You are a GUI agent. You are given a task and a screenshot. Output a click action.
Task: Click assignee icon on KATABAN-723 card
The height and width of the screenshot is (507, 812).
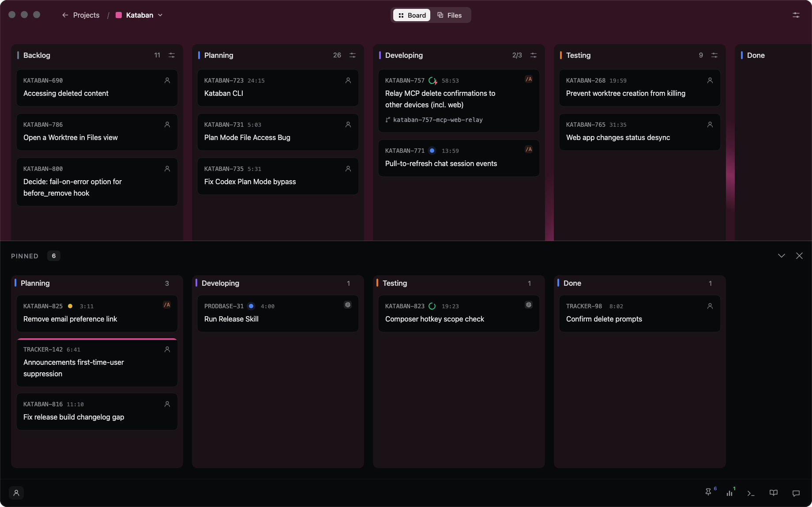348,80
